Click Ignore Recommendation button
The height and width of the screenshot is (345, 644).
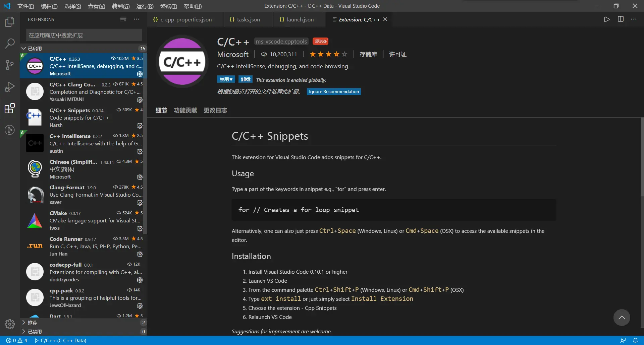334,91
